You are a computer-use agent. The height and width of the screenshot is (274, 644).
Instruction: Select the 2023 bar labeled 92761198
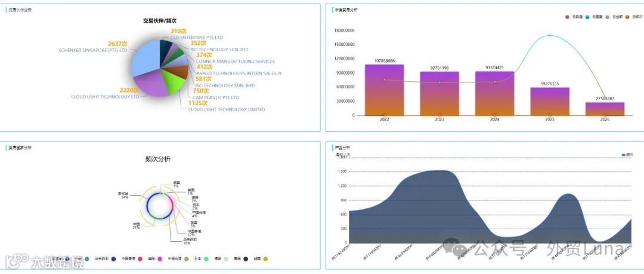(x=439, y=93)
